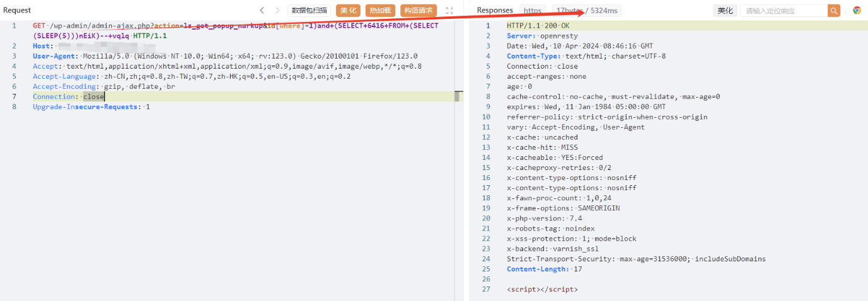
Task: Click the https tag in Responses header
Action: 533,11
